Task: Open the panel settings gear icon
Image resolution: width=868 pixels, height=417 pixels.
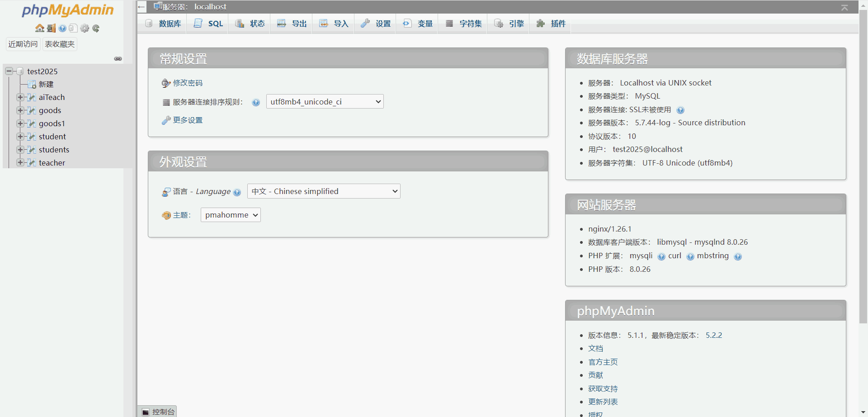Action: 85,28
